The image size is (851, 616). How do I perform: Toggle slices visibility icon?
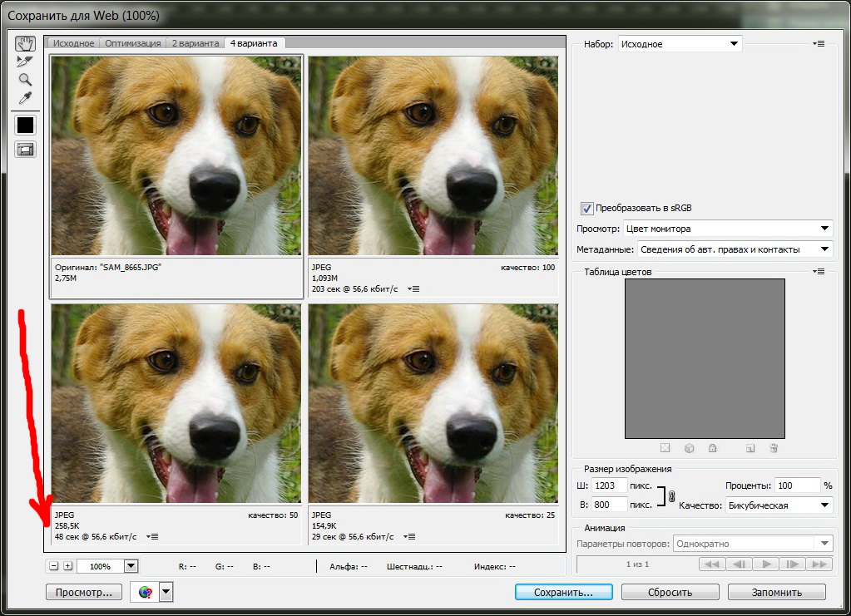25,150
